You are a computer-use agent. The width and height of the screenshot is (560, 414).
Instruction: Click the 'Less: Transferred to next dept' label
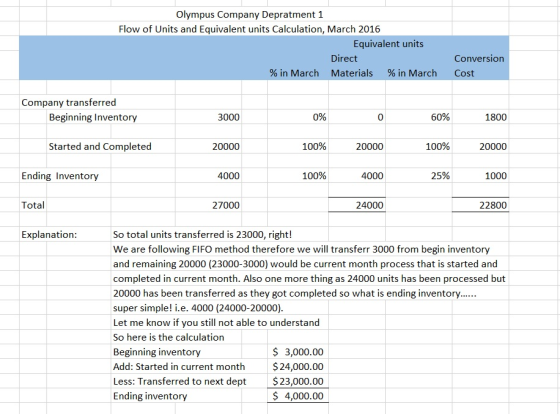click(180, 381)
